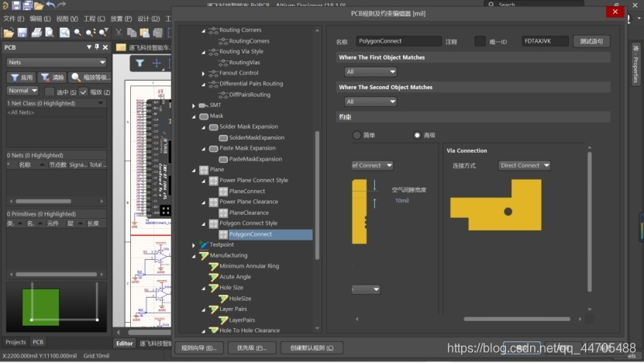Viewport: 644px width, 363px height.
Task: Open the 视图 (V) menu
Action: coord(67,19)
